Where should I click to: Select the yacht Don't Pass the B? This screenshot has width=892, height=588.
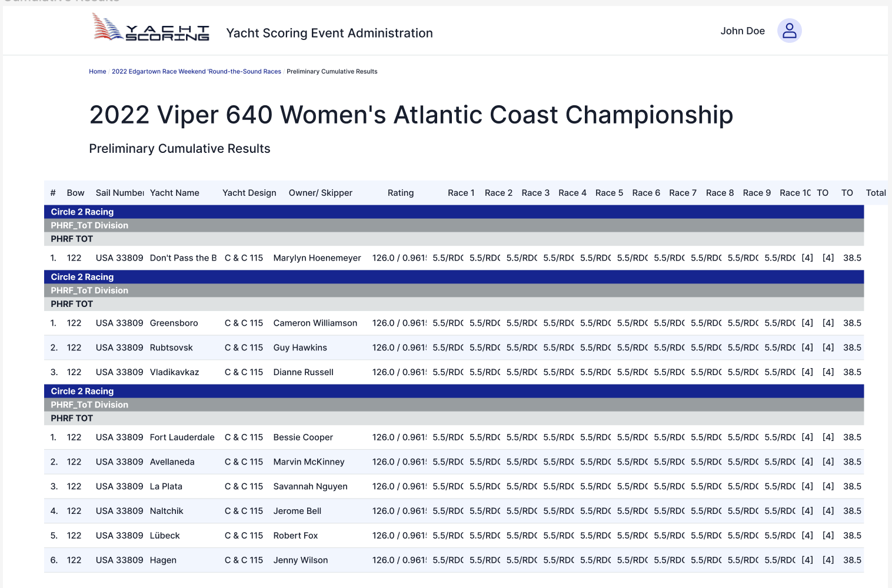point(183,258)
